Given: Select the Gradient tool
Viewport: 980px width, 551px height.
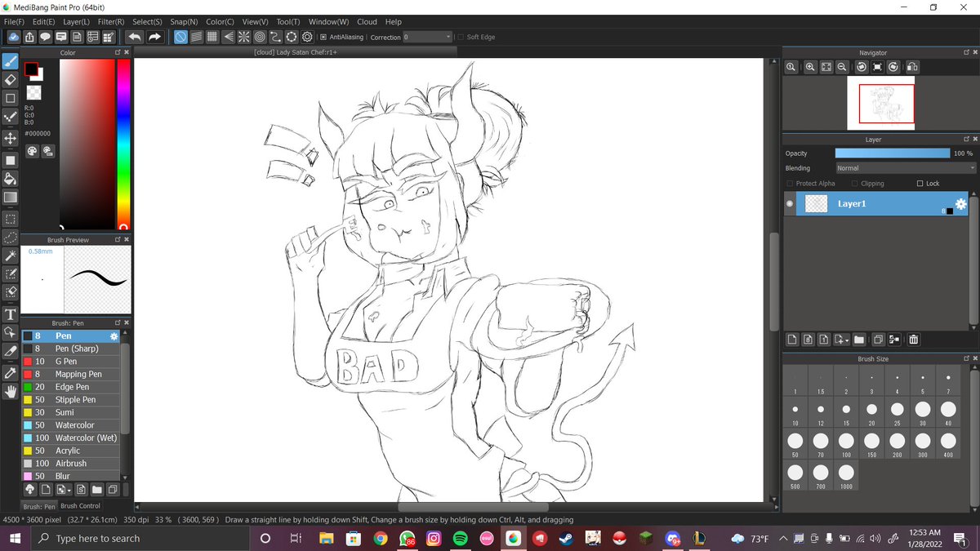Looking at the screenshot, I should [x=11, y=198].
